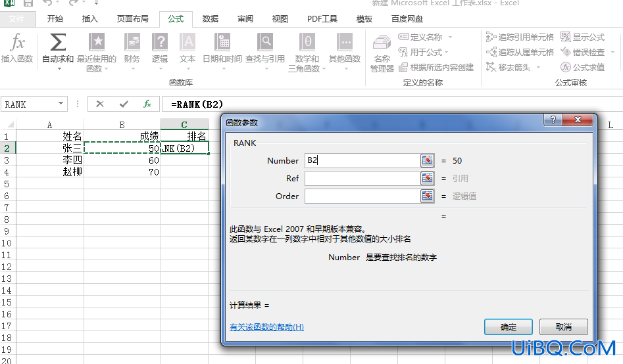The height and width of the screenshot is (364, 623).
Task: Open Quick Access Toolbar customize dropdown
Action: [97, 3]
